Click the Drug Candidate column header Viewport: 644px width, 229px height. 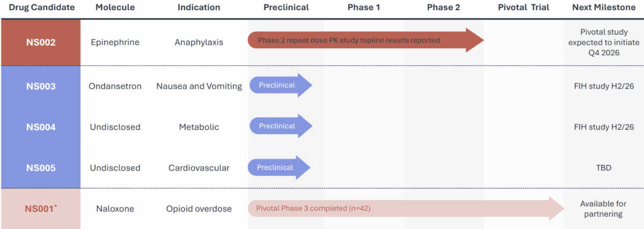click(41, 8)
